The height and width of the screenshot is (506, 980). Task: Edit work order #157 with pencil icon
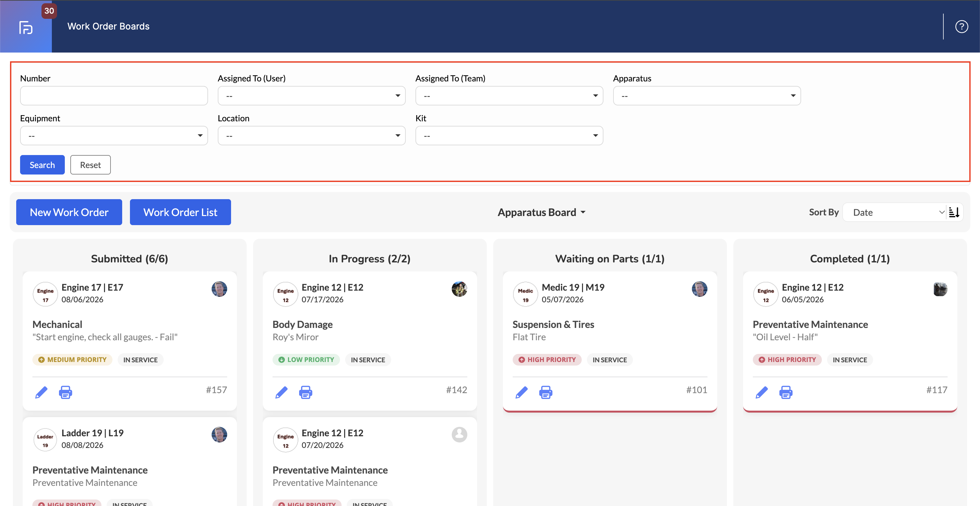pos(41,392)
